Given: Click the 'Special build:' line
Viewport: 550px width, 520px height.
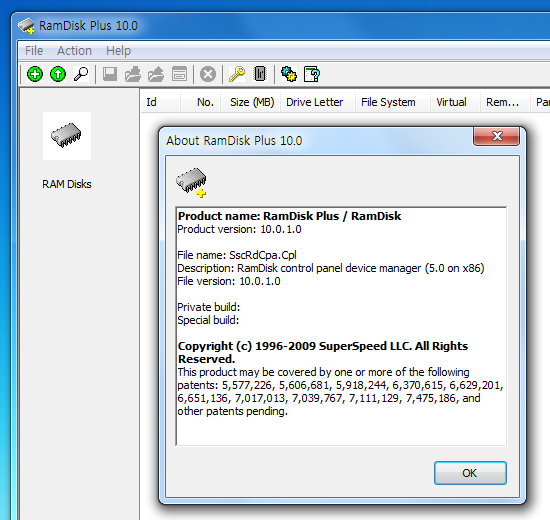Looking at the screenshot, I should click(x=208, y=320).
